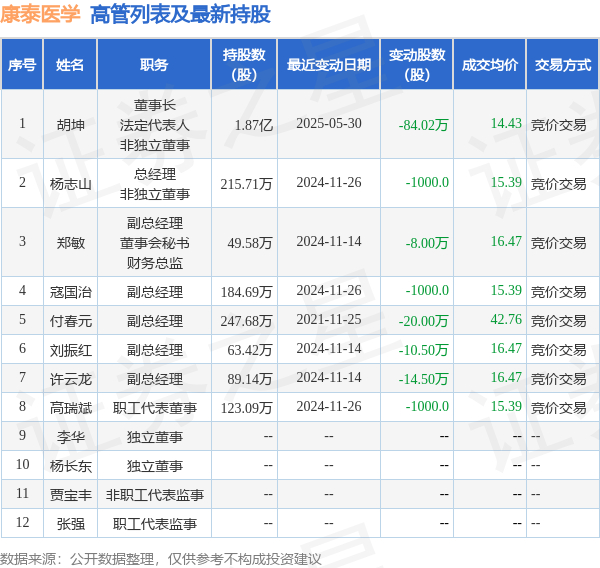
Task: Click the 康泰医学 title text
Action: point(40,14)
